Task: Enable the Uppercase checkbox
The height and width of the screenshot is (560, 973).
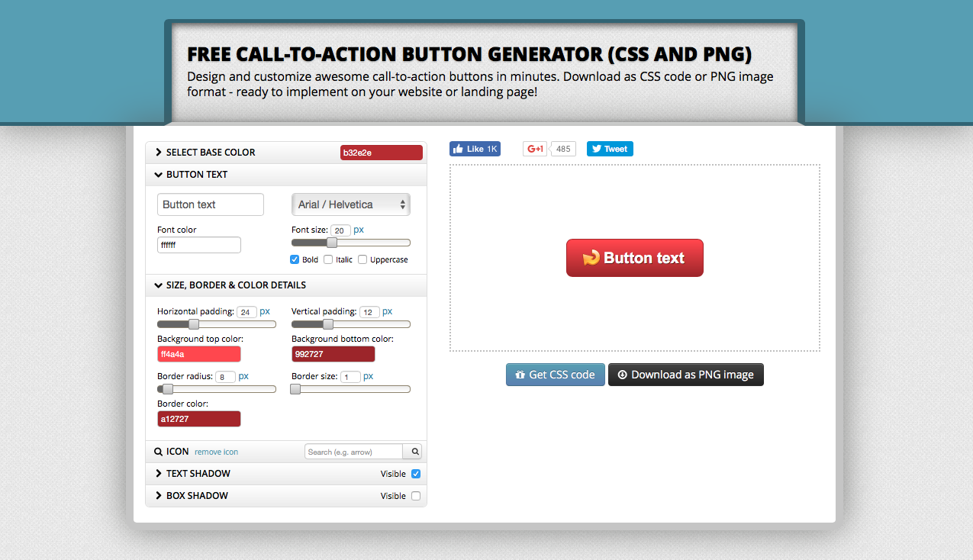Action: click(x=362, y=259)
